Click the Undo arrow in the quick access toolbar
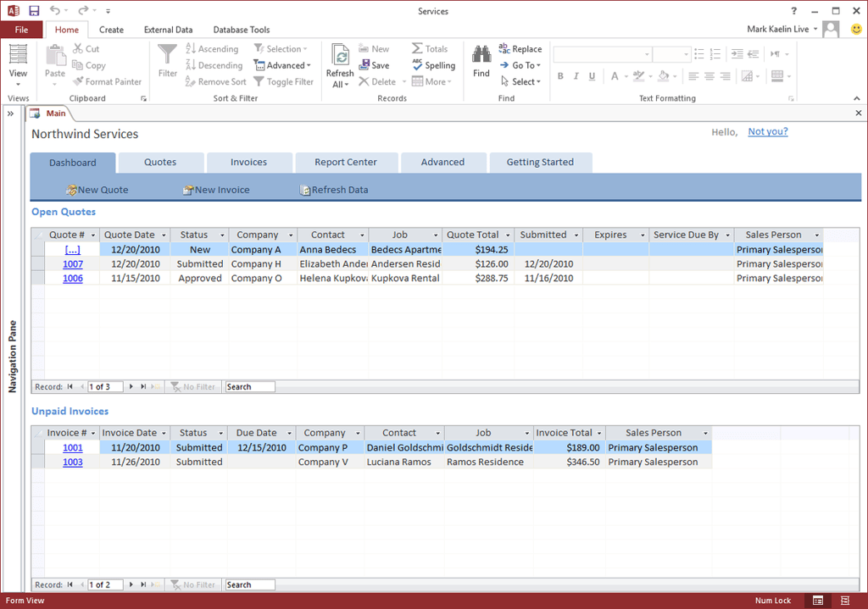Viewport: 868px width, 609px height. click(54, 10)
